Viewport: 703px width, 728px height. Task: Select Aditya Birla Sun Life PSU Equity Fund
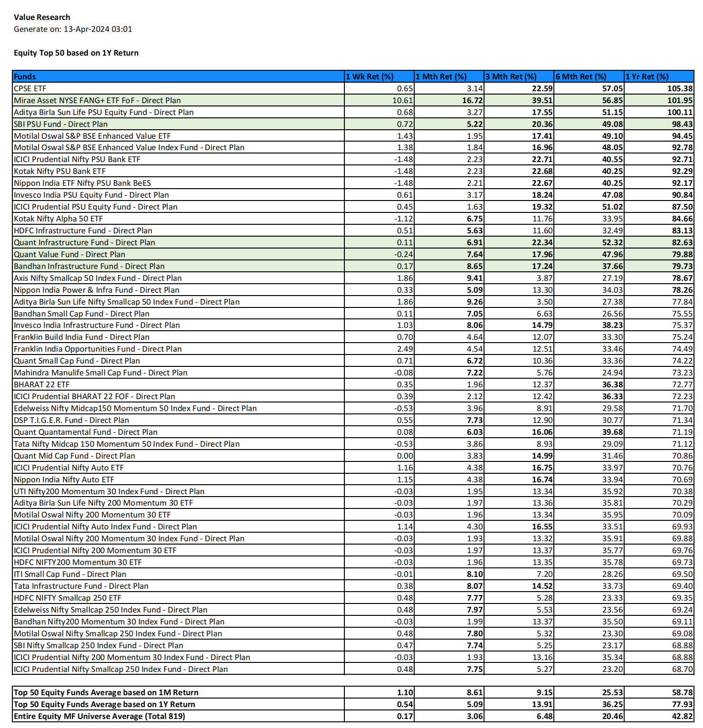[x=104, y=112]
